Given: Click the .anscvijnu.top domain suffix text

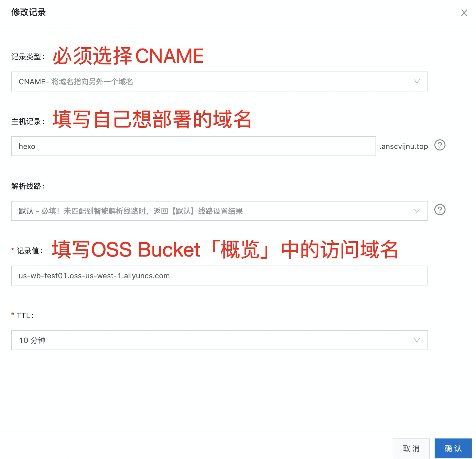Looking at the screenshot, I should click(x=404, y=146).
